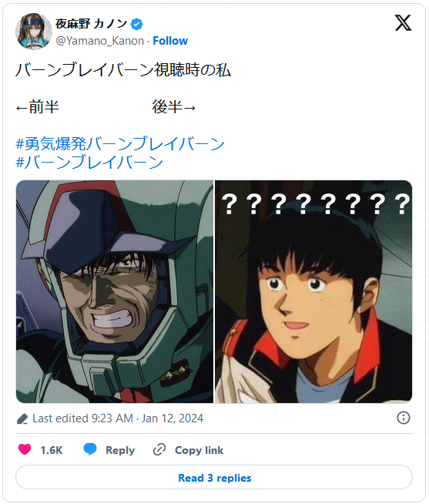Open the author's profile avatar
Viewport: 429px width, 504px height.
[33, 31]
